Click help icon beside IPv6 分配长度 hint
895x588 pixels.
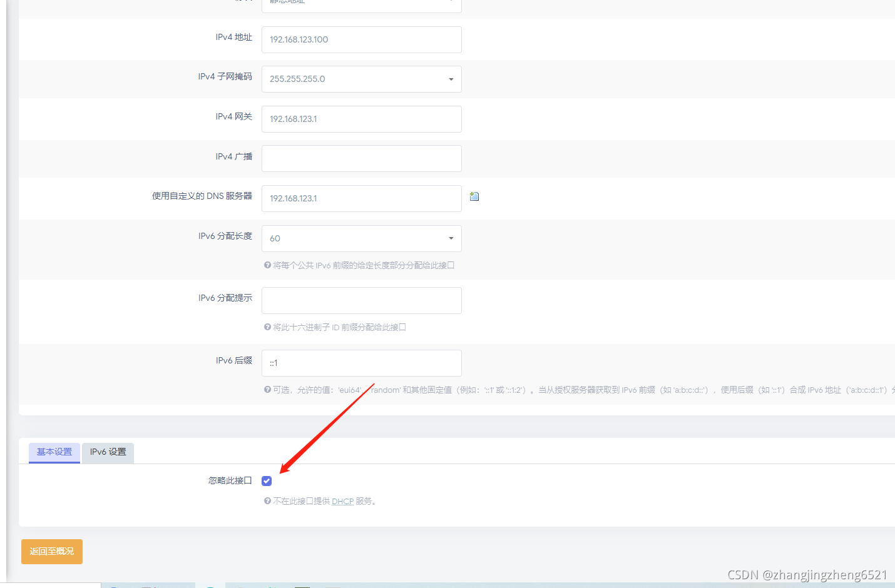[267, 265]
